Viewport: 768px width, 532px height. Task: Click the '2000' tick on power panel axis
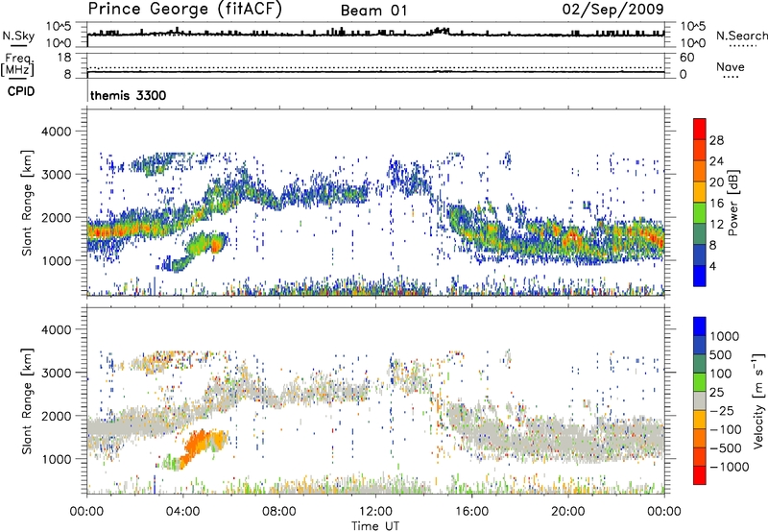click(56, 217)
